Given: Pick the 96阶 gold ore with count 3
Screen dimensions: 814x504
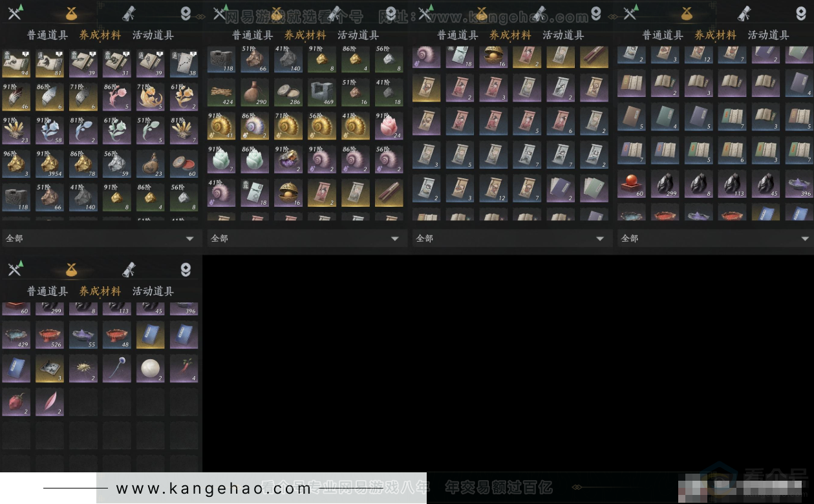Looking at the screenshot, I should tap(16, 164).
